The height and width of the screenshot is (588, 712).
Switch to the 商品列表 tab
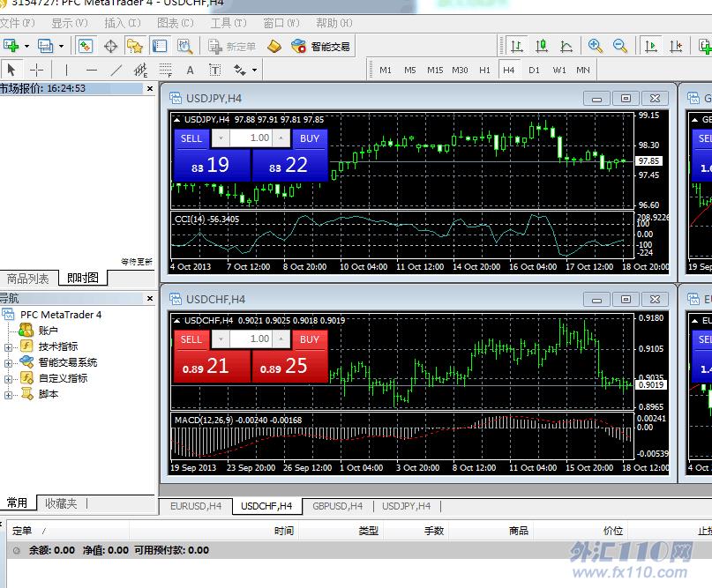click(28, 278)
